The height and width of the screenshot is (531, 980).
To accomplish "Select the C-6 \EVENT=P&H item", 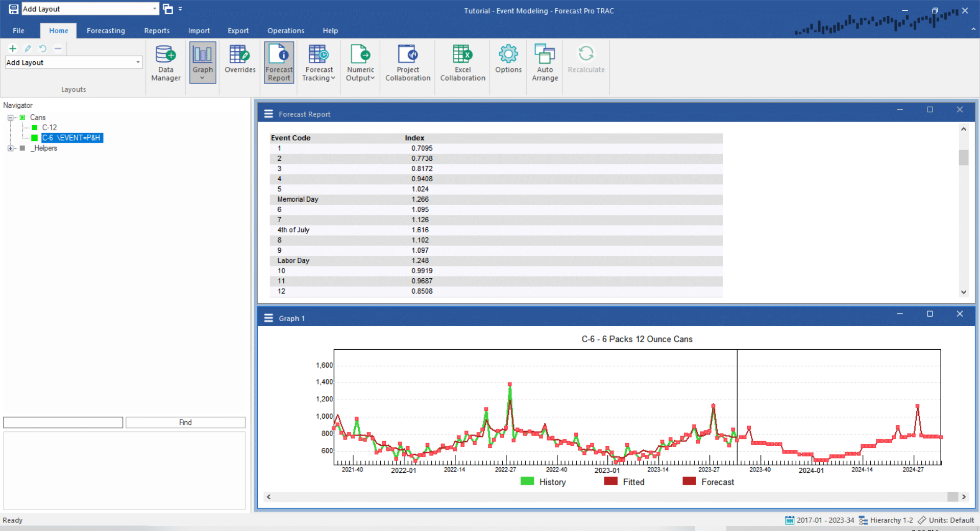I will [72, 138].
